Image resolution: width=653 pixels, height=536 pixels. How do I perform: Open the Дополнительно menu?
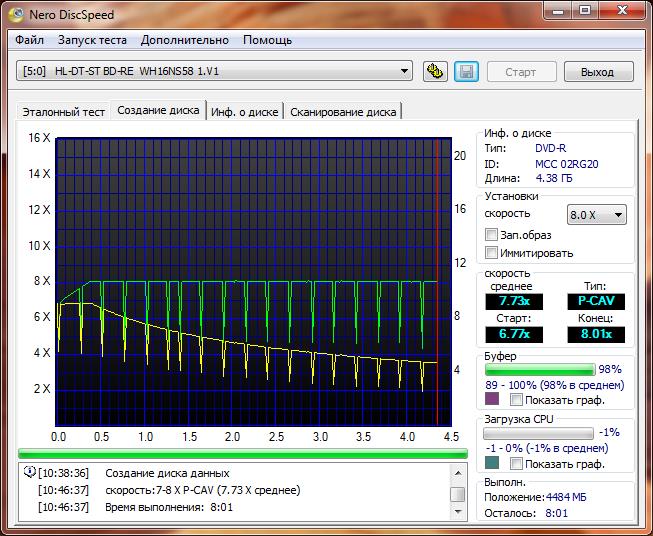point(185,40)
